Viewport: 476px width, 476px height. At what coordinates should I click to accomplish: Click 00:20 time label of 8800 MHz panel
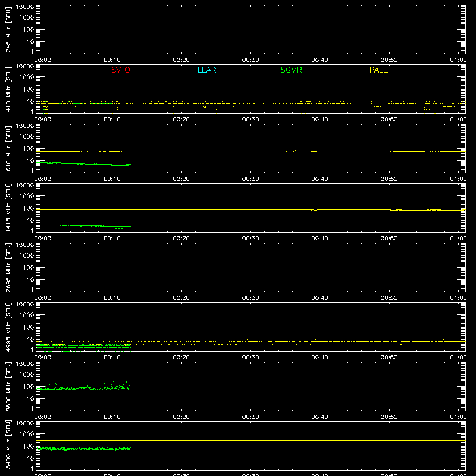(181, 417)
